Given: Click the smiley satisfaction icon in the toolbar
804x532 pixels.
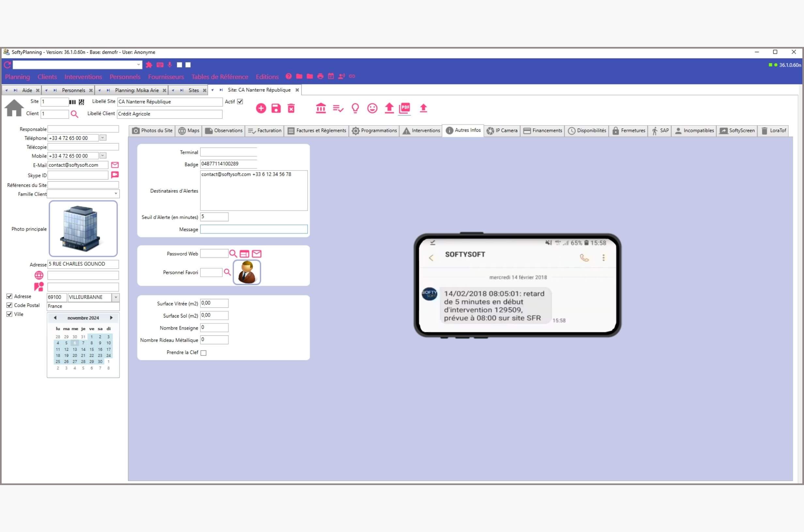Looking at the screenshot, I should (x=372, y=108).
